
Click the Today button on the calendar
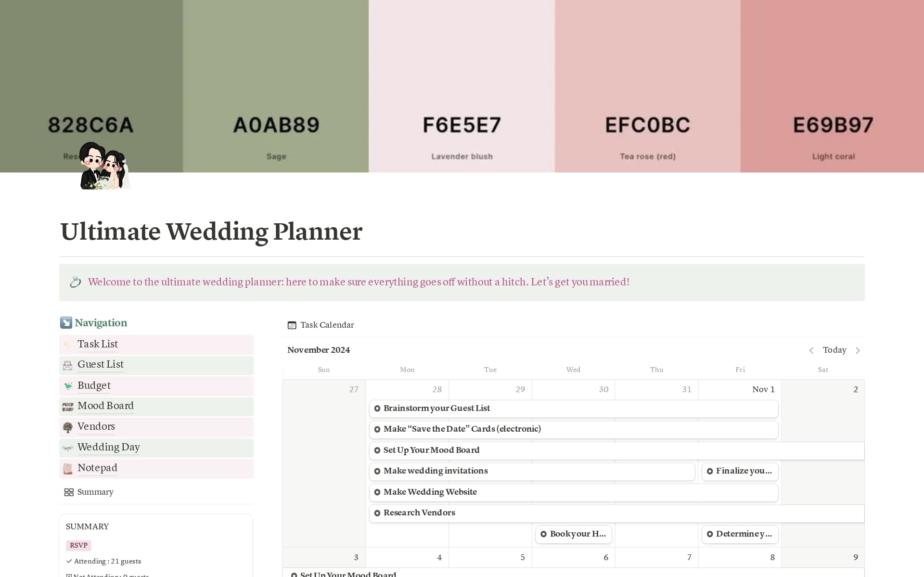pos(834,350)
